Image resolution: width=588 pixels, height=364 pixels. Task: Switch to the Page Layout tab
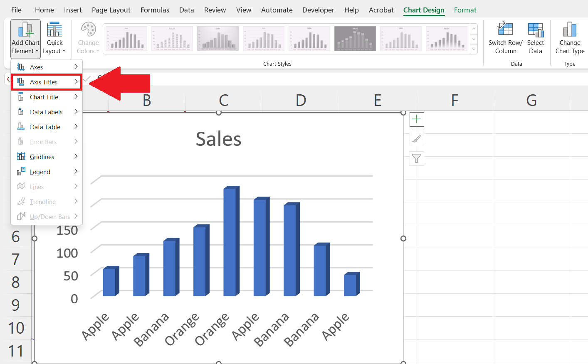pyautogui.click(x=111, y=10)
